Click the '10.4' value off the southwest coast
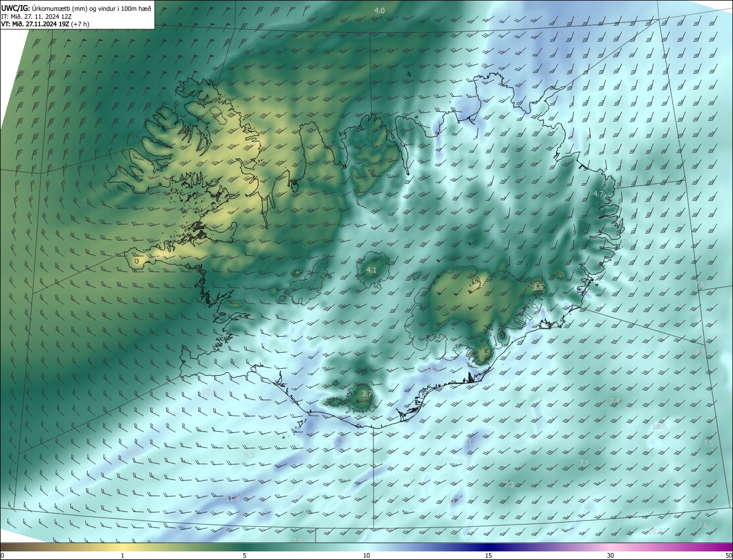This screenshot has height=560, width=733. coord(210,392)
